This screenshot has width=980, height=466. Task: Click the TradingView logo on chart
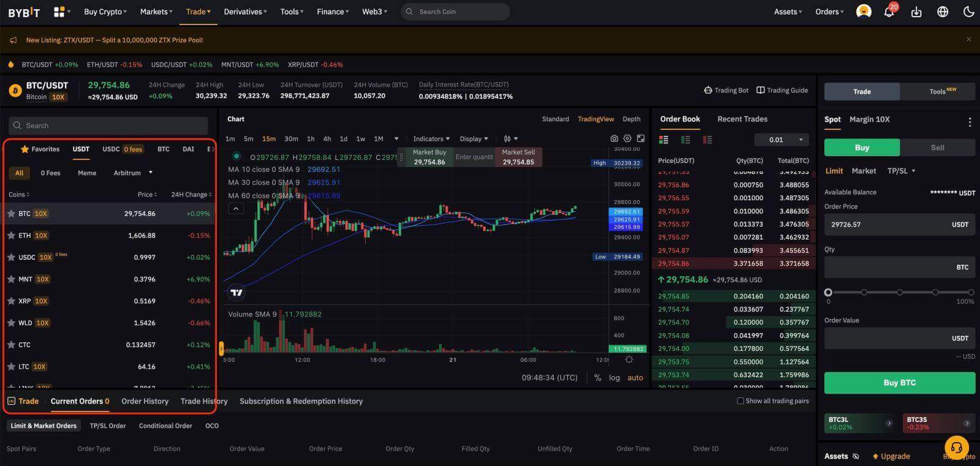pos(236,292)
